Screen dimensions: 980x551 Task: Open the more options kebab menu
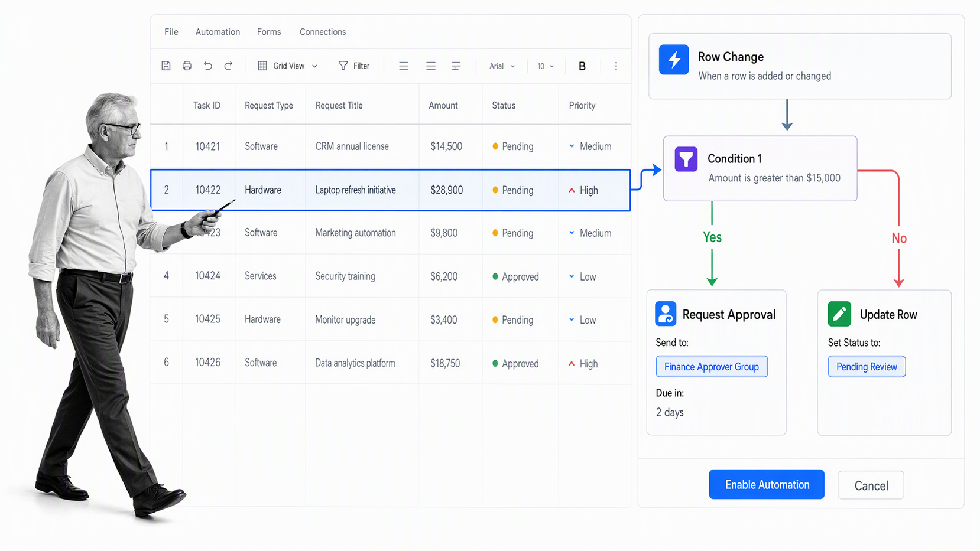pos(616,66)
